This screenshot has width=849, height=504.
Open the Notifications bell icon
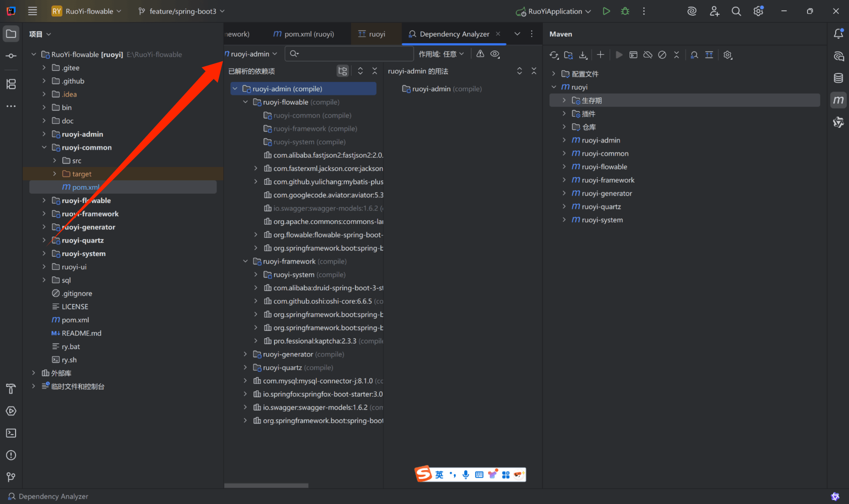[x=838, y=34]
